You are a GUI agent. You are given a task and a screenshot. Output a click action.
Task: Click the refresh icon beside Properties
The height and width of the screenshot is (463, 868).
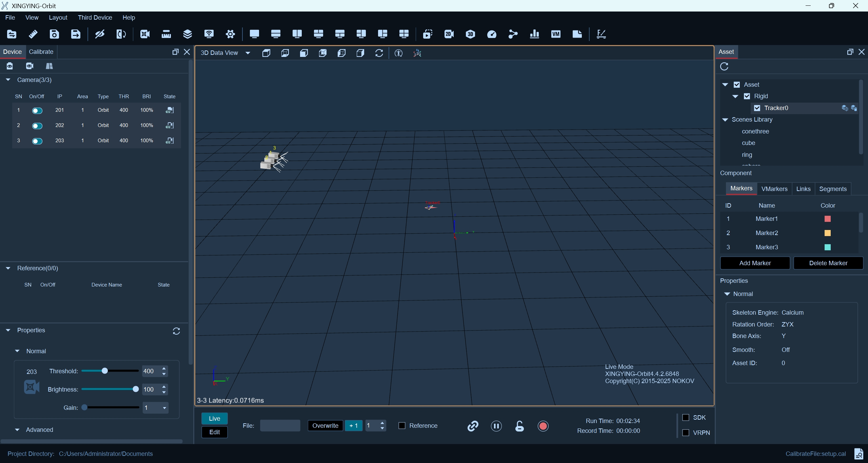(x=176, y=331)
